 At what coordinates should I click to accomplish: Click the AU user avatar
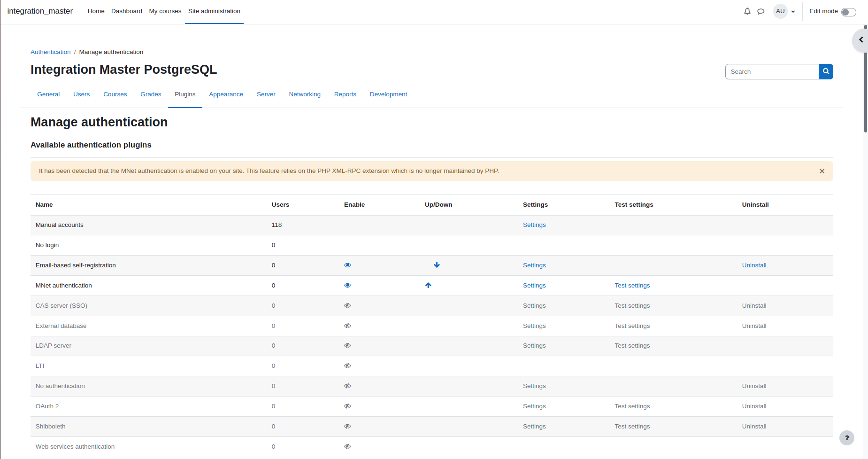pyautogui.click(x=780, y=11)
